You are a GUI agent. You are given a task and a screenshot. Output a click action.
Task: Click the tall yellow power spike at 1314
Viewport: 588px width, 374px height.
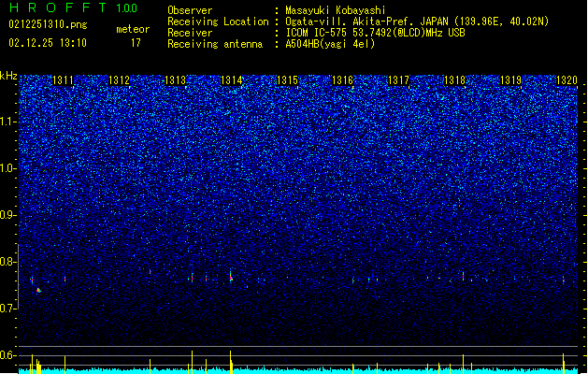click(231, 362)
